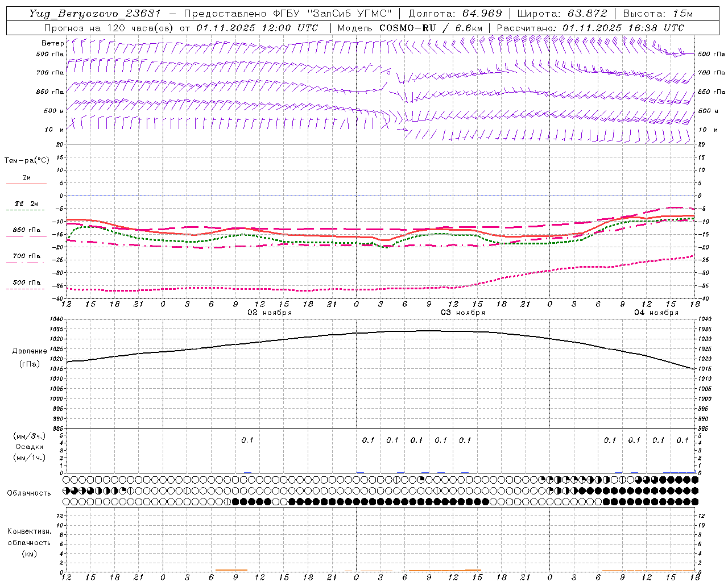Click the Осадки panel label
This screenshot has width=728, height=582.
coord(30,447)
